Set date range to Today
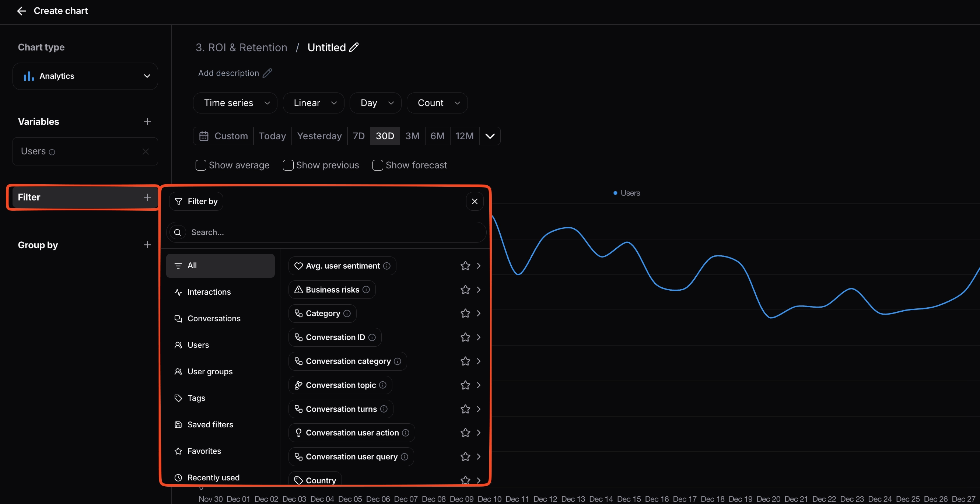The width and height of the screenshot is (980, 504). pyautogui.click(x=272, y=136)
